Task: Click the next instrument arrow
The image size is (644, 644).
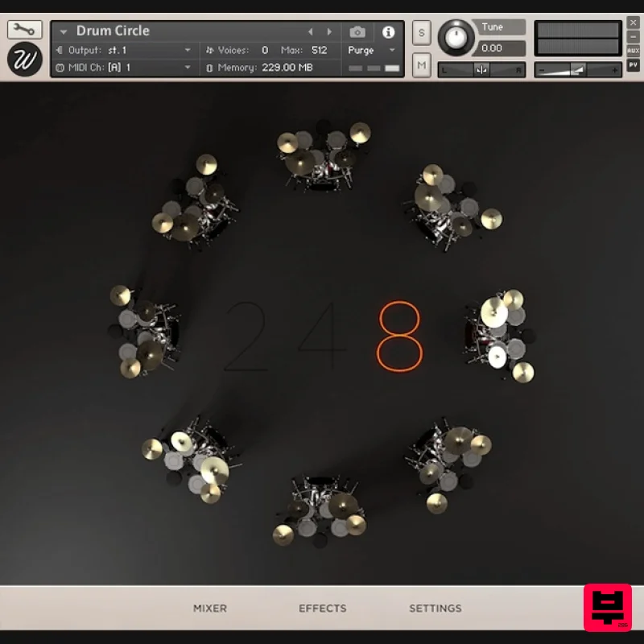Action: coord(329,31)
